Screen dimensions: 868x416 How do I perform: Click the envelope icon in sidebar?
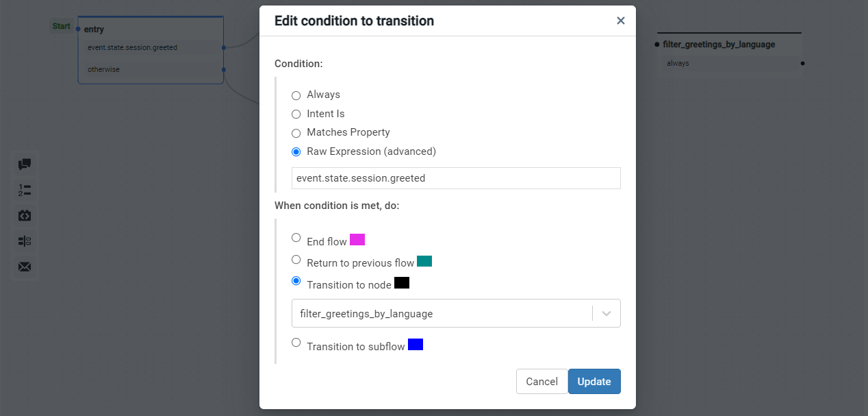point(25,267)
